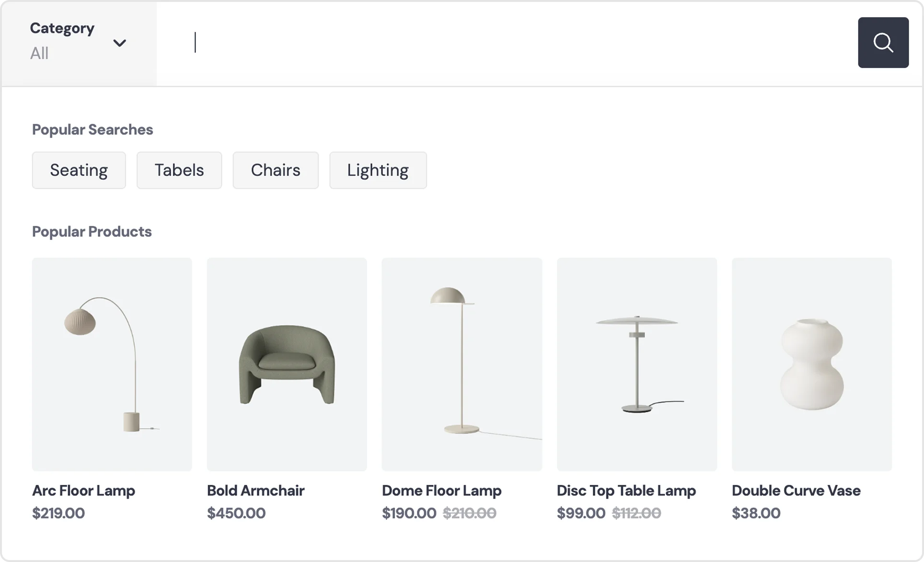Select the Seating popular search chip
This screenshot has height=562, width=924.
tap(79, 170)
